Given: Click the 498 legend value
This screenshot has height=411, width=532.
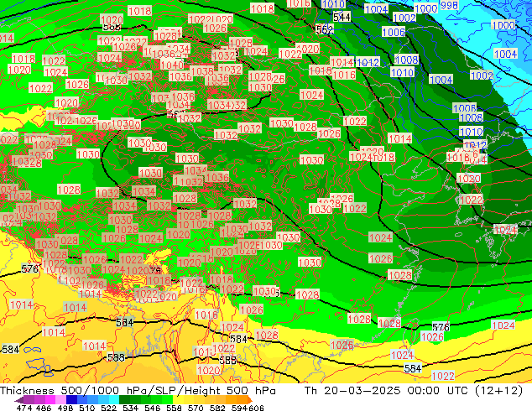Looking at the screenshot, I should pos(65,408).
